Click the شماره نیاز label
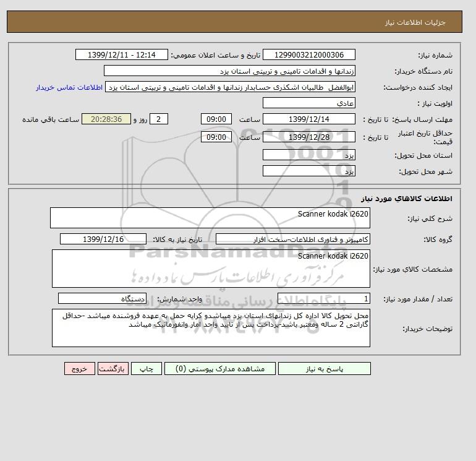This screenshot has height=461, width=476. pyautogui.click(x=435, y=55)
